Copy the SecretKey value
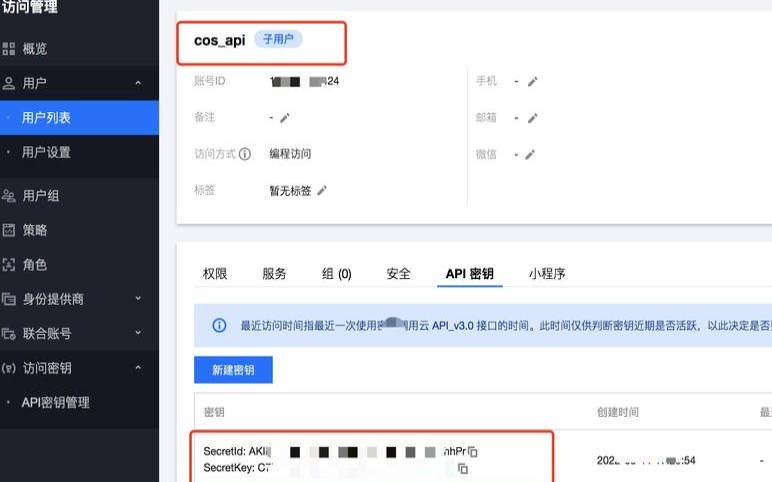 (463, 468)
